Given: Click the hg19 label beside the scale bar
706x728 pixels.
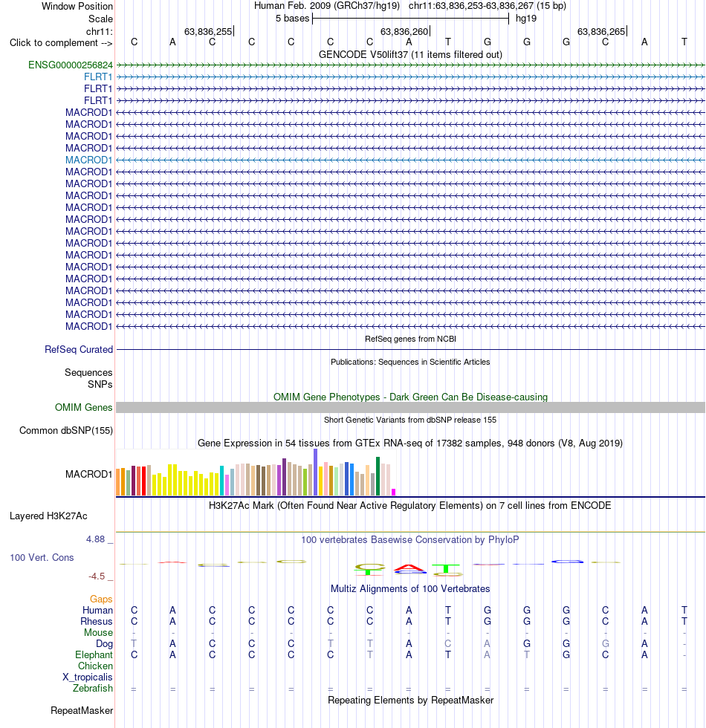Looking at the screenshot, I should (x=526, y=19).
